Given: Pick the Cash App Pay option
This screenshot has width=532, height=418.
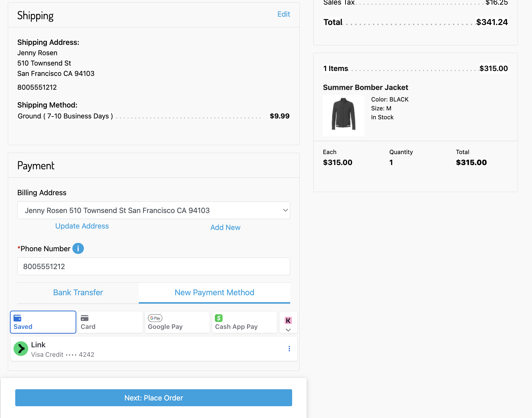Looking at the screenshot, I should point(244,322).
